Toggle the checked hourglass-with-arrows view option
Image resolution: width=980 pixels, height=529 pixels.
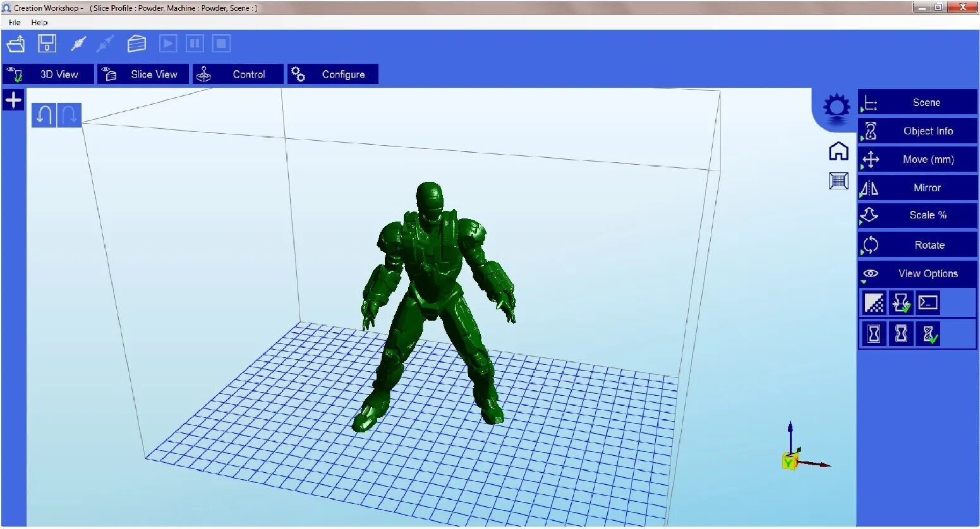[x=902, y=303]
